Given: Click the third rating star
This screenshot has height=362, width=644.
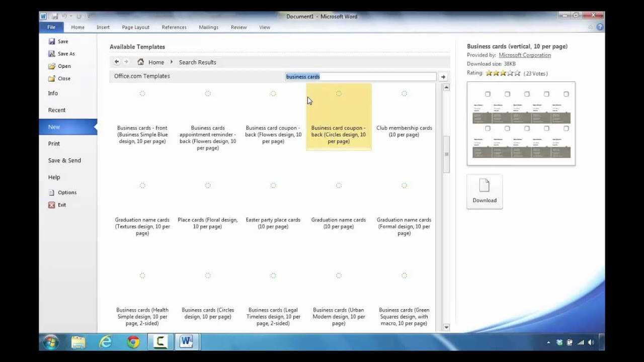Looking at the screenshot, I should 503,73.
